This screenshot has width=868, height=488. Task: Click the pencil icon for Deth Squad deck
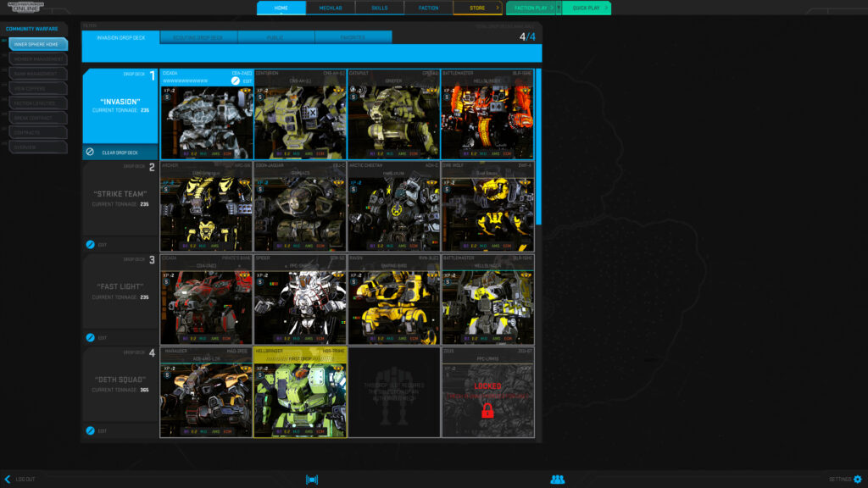tap(90, 430)
